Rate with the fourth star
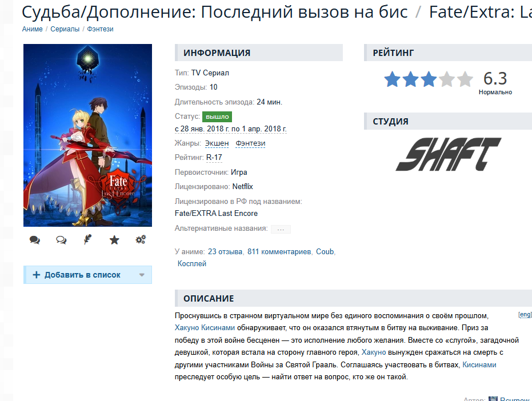Screen dimensions: 532x401 click(x=447, y=79)
